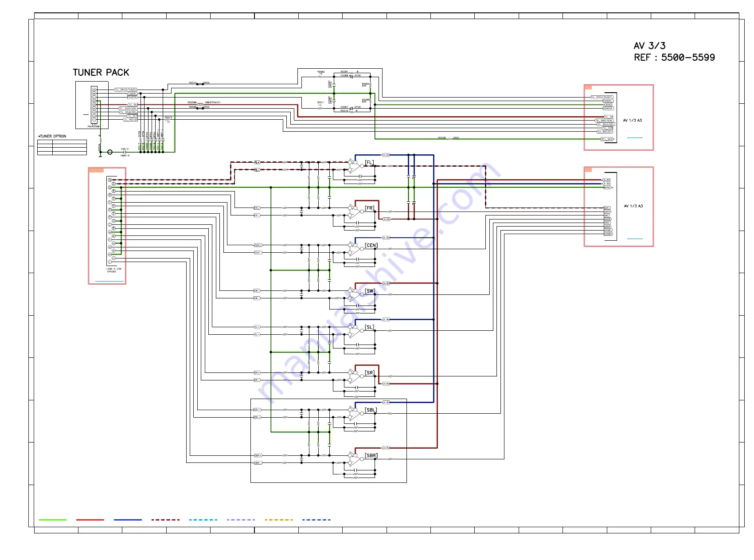Click the CEN+ signal tag
Viewport: 754px width, 560px height.
(258, 245)
